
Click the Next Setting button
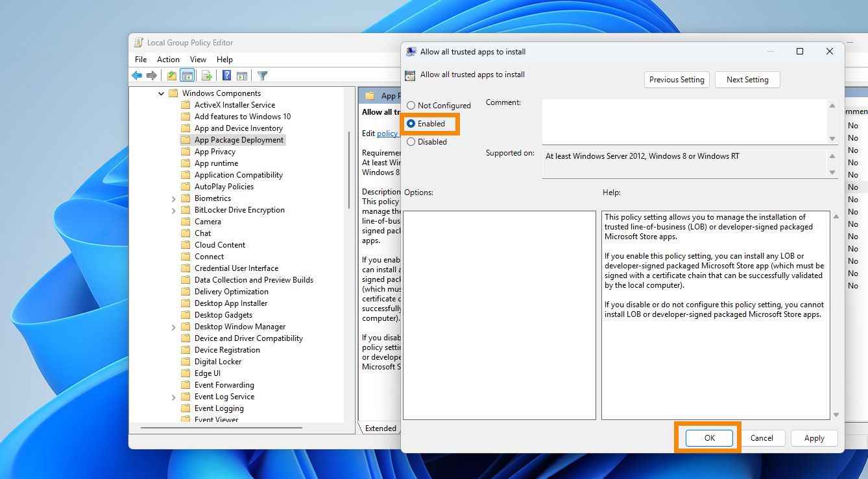point(747,80)
